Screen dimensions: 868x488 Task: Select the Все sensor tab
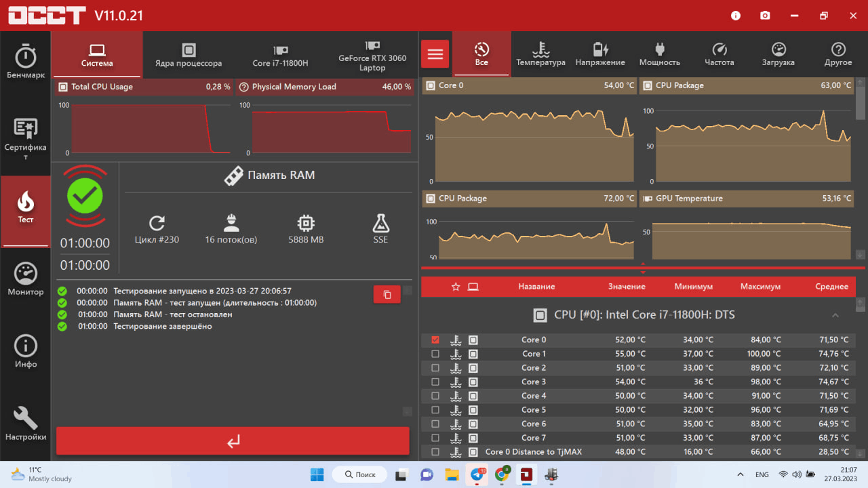481,54
